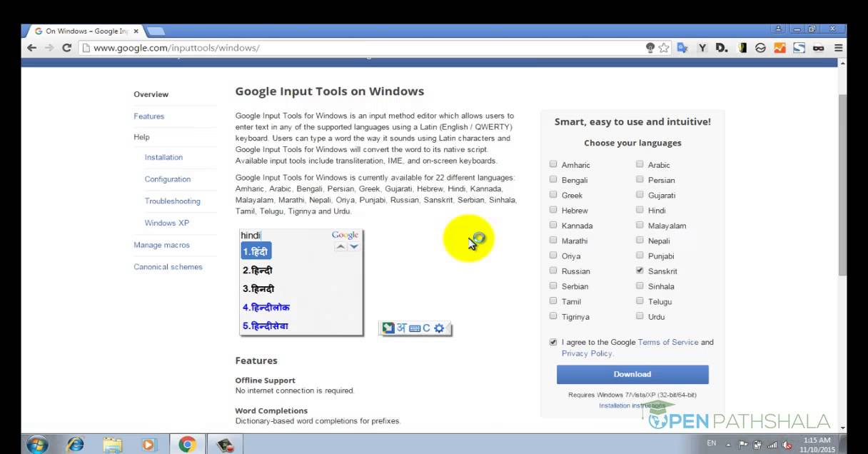Open the Configuration help page

pos(168,179)
